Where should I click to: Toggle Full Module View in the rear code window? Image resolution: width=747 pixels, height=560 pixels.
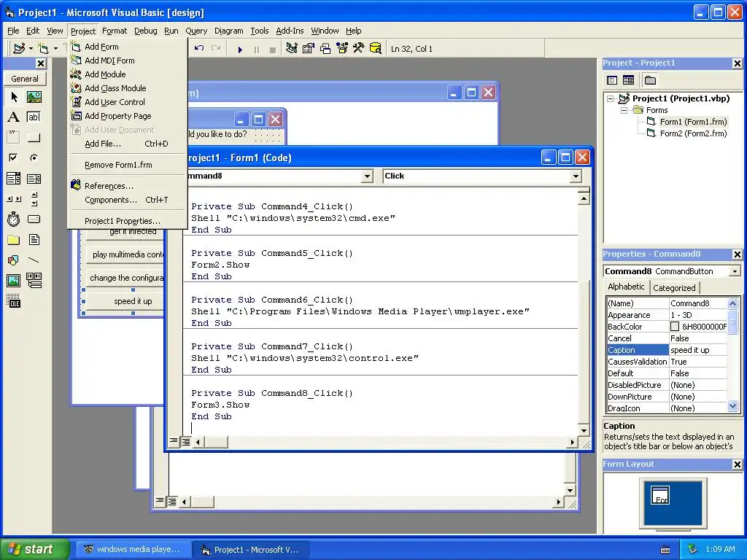172,501
